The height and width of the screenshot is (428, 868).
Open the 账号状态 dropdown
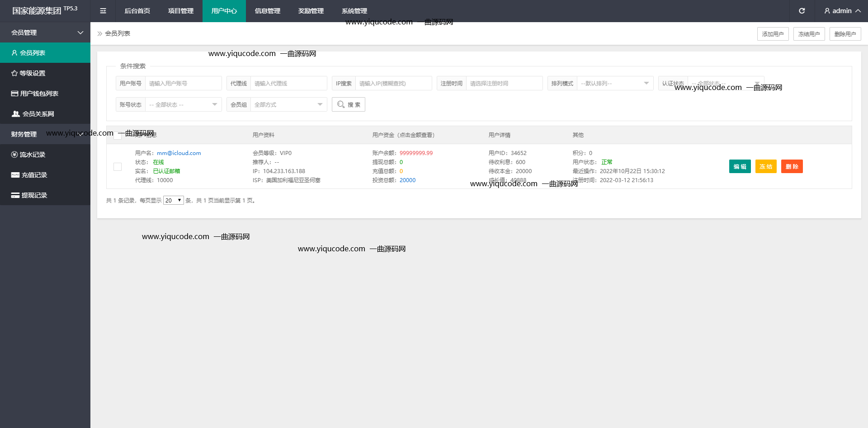(x=183, y=105)
